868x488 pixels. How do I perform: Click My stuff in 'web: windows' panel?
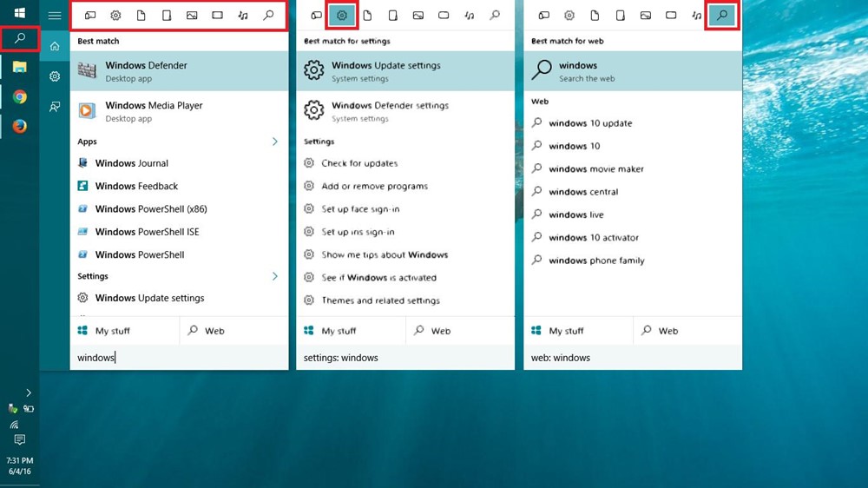578,331
